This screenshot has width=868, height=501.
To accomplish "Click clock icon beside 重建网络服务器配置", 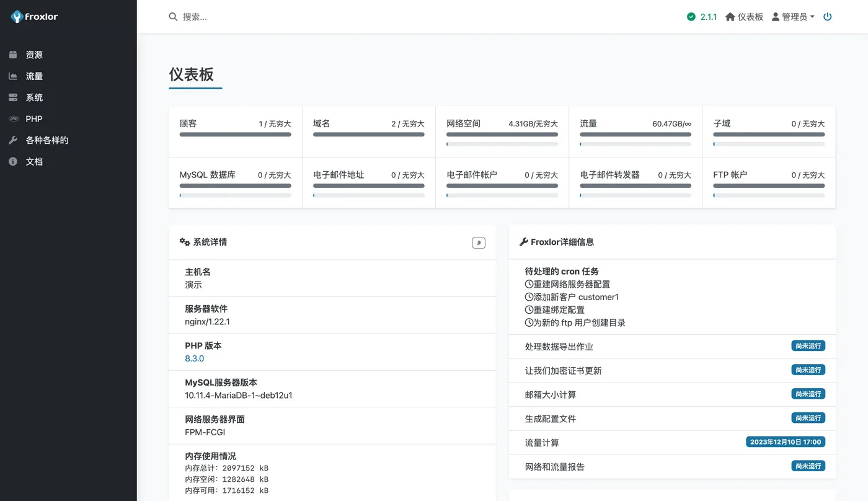I will pyautogui.click(x=529, y=284).
